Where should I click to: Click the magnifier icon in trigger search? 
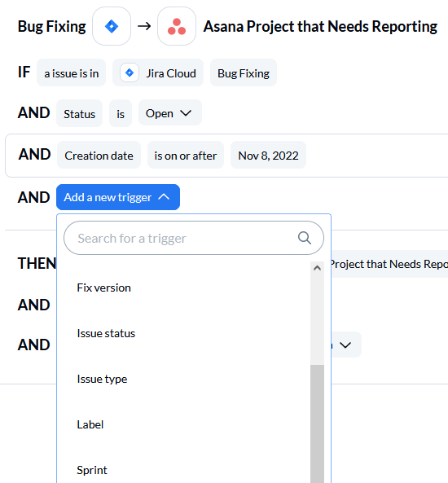coord(305,238)
